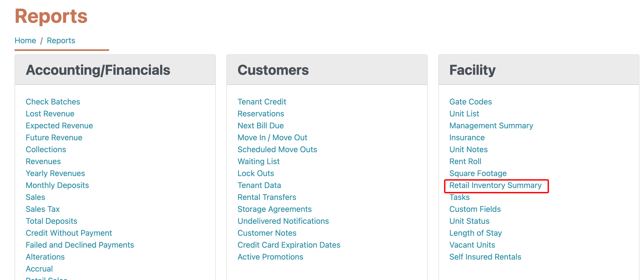Open the Rent Roll report
Image resolution: width=644 pixels, height=280 pixels.
coord(465,161)
